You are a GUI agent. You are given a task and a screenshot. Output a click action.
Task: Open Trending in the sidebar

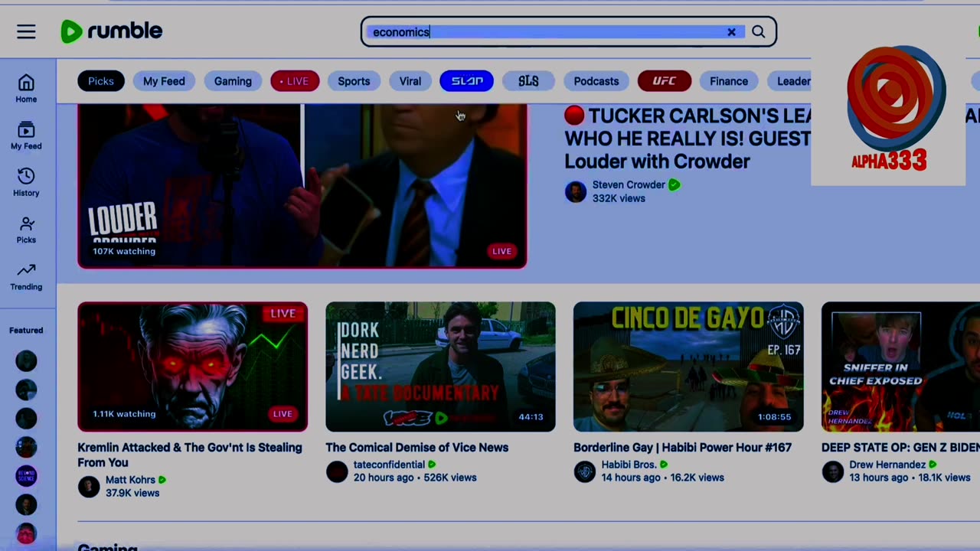pos(26,276)
